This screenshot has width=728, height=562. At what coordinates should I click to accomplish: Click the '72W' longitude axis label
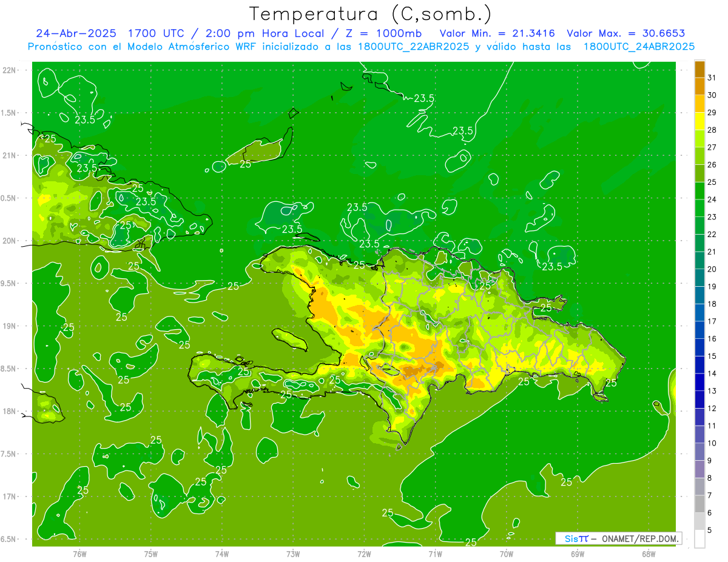click(x=364, y=554)
